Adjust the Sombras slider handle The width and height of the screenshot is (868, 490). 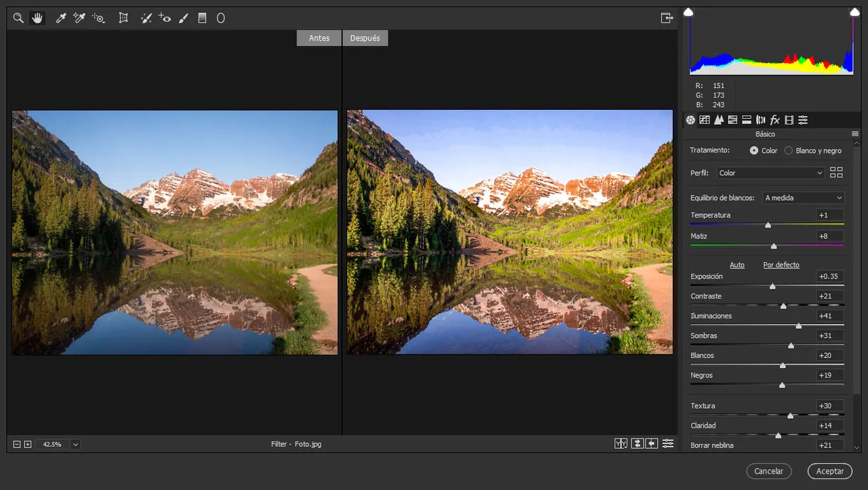click(791, 346)
